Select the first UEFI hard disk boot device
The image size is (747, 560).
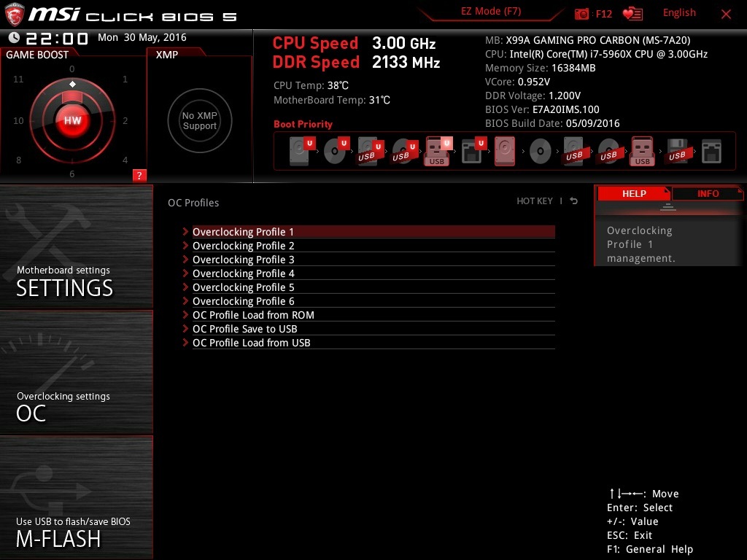tap(300, 151)
